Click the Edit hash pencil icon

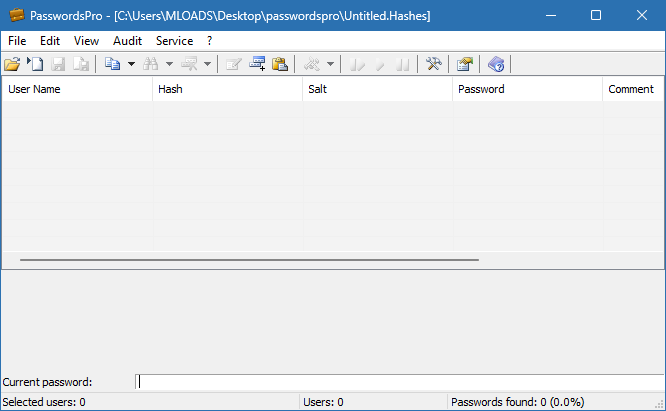coord(234,64)
